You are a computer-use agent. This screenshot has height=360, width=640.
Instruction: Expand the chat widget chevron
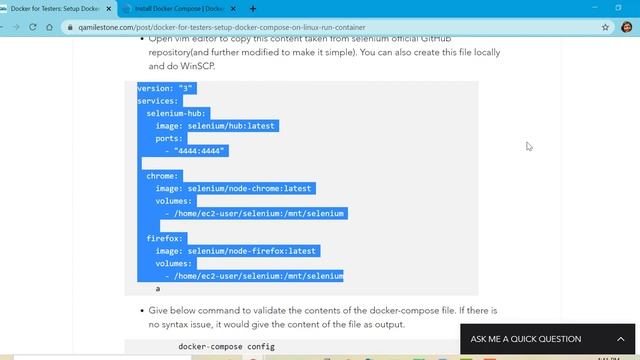pyautogui.click(x=620, y=339)
